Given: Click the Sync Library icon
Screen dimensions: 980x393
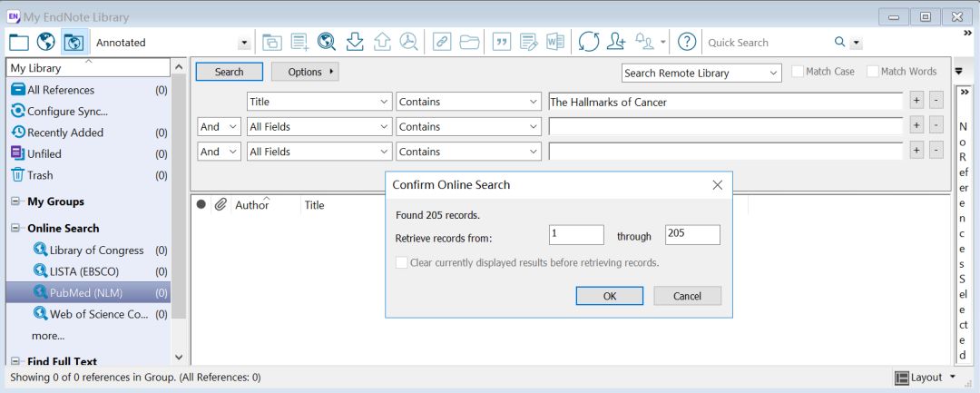Looking at the screenshot, I should pos(588,43).
